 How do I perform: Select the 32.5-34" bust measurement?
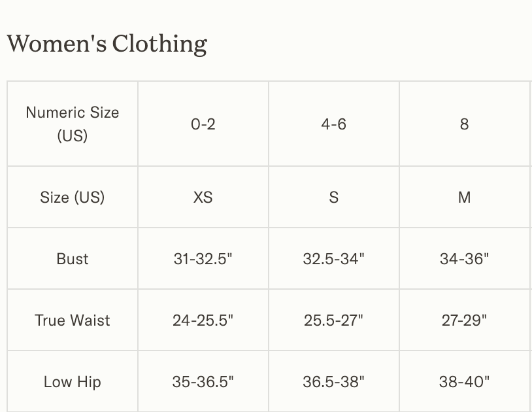click(x=334, y=258)
